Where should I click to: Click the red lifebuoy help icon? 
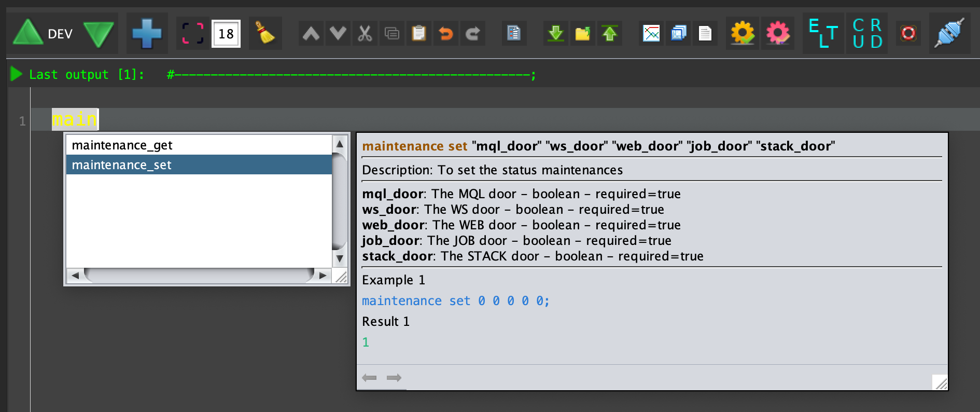click(908, 34)
